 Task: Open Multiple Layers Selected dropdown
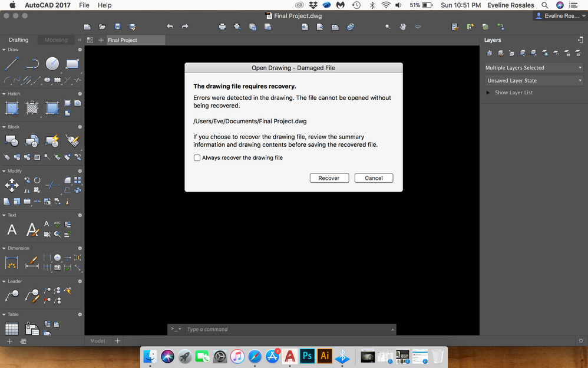(x=534, y=68)
